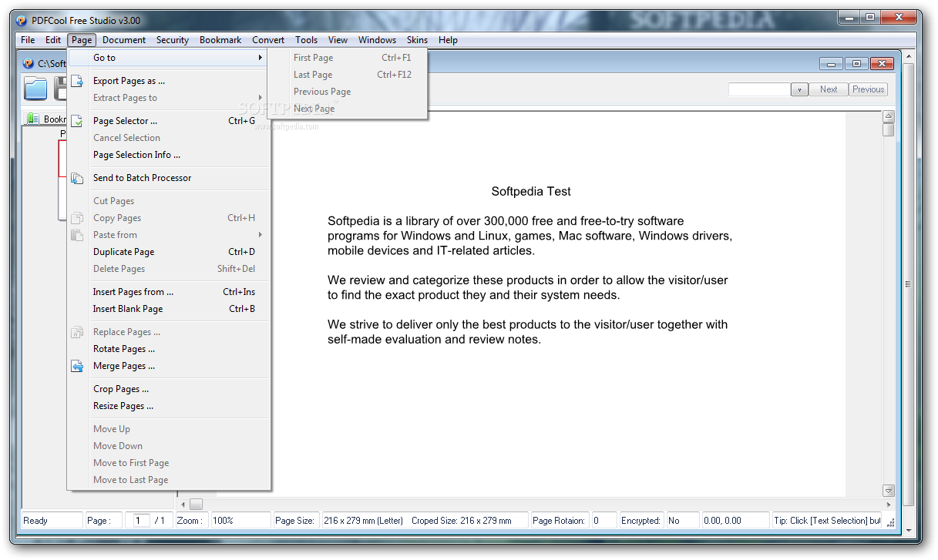Open the Help menu
The width and height of the screenshot is (938, 560).
click(x=448, y=39)
